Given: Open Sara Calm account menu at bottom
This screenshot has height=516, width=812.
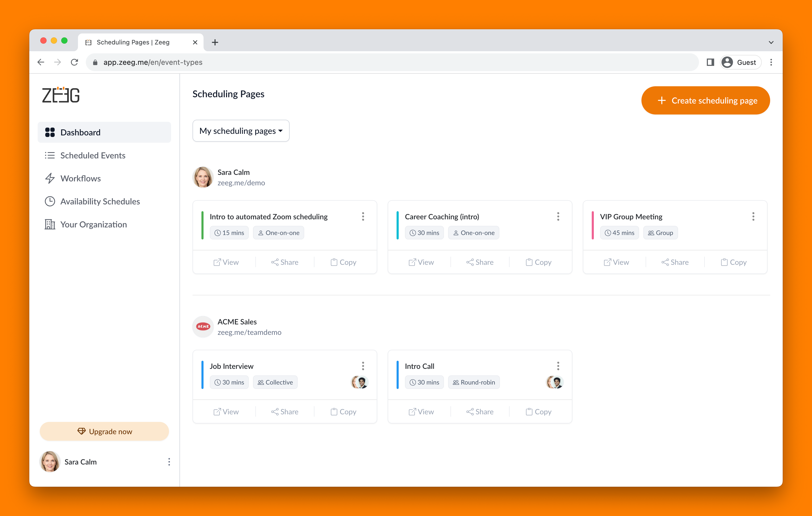Looking at the screenshot, I should 169,462.
